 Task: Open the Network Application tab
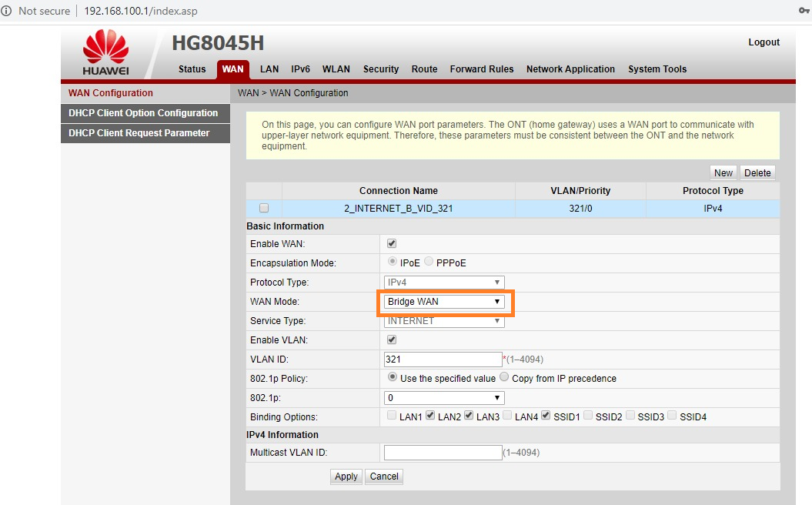[570, 69]
